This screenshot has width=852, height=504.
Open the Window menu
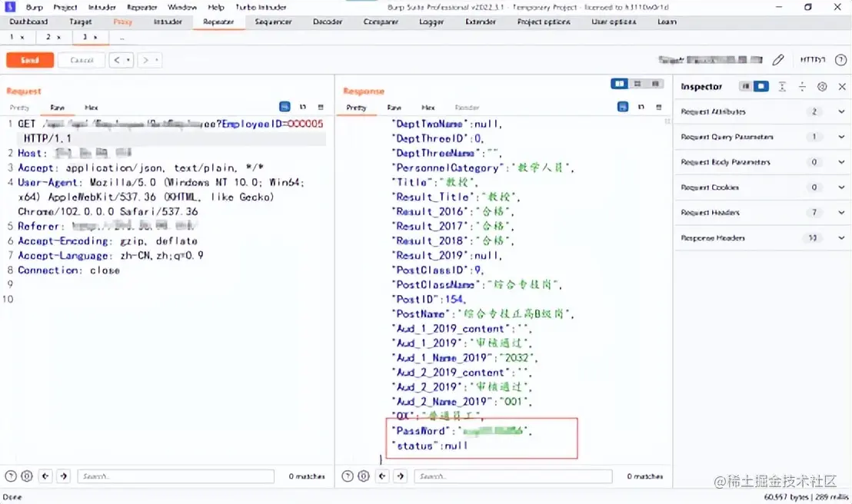(182, 7)
